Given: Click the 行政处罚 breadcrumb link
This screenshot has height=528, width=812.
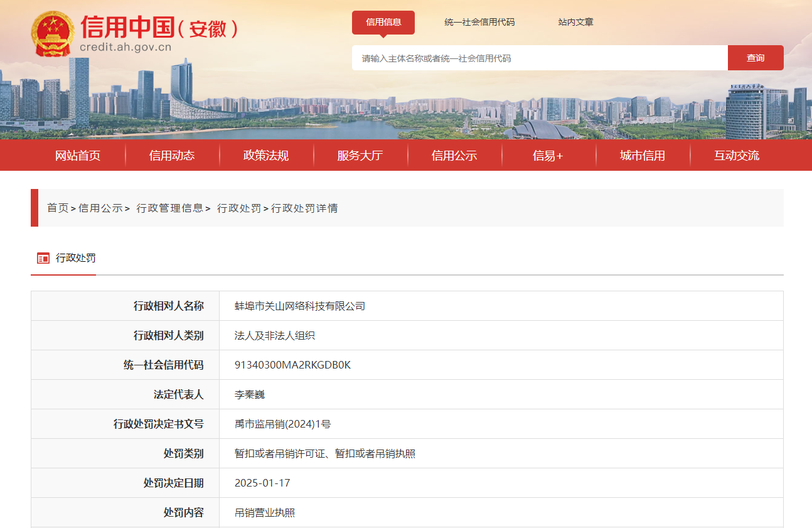Looking at the screenshot, I should pyautogui.click(x=238, y=208).
